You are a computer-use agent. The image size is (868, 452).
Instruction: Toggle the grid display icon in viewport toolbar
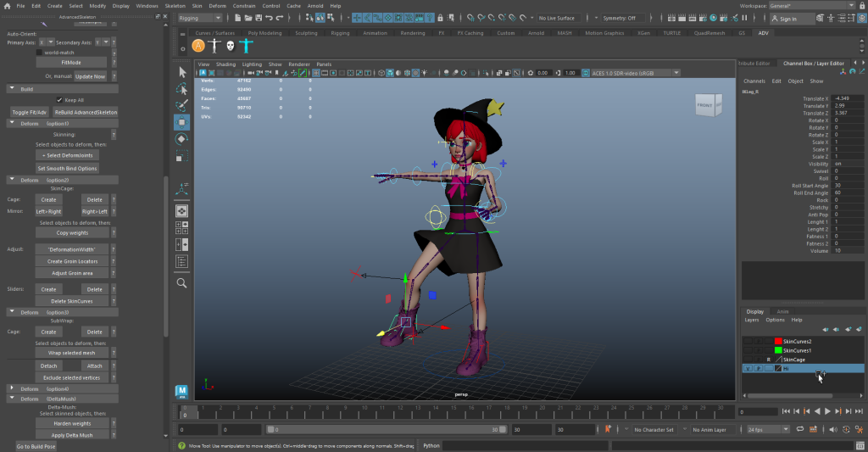[x=316, y=73]
